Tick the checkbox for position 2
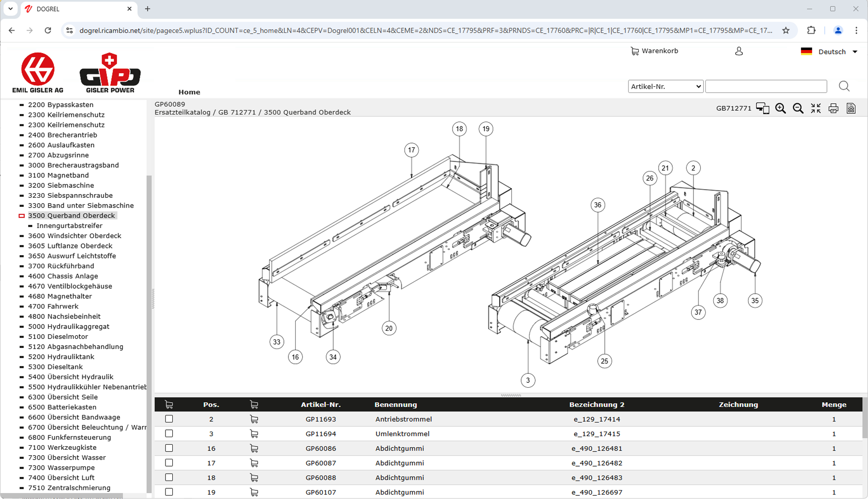This screenshot has width=868, height=500. pos(169,419)
